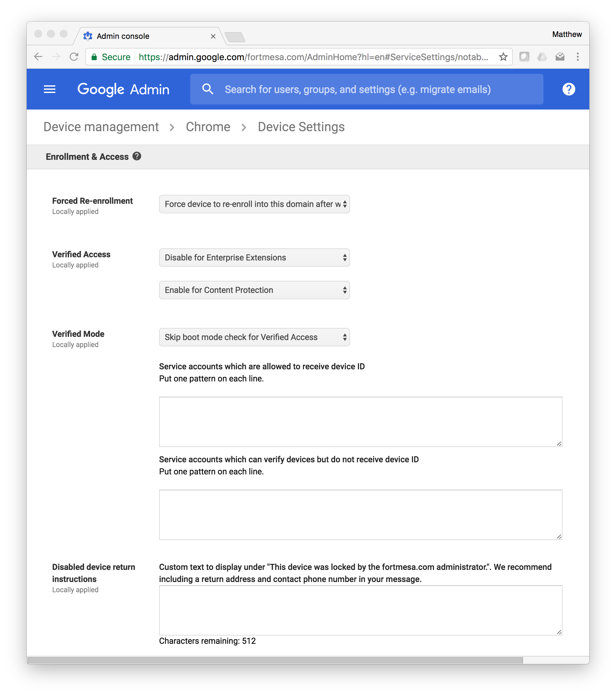Bookmark this page with the star icon
Image resolution: width=616 pixels, height=696 pixels.
503,57
